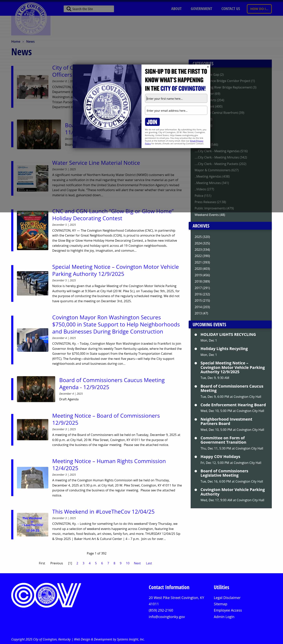Open HOLIDAY LIGHTS RECYCLING uppercase event

(x=228, y=334)
